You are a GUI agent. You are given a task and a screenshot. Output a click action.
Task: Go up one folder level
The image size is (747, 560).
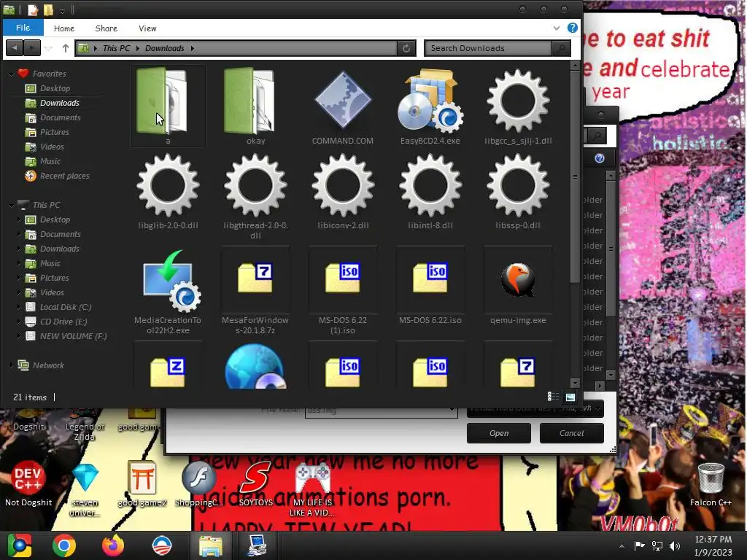pos(65,48)
